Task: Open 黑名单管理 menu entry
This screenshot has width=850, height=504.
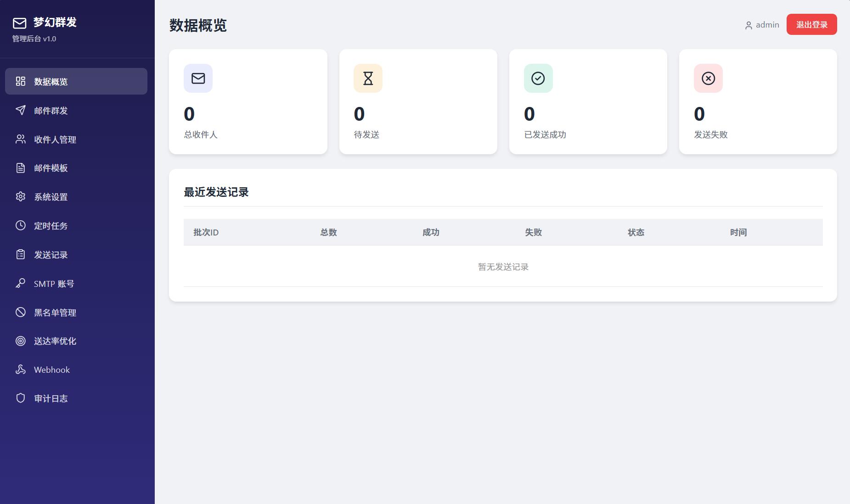Action: click(x=76, y=312)
